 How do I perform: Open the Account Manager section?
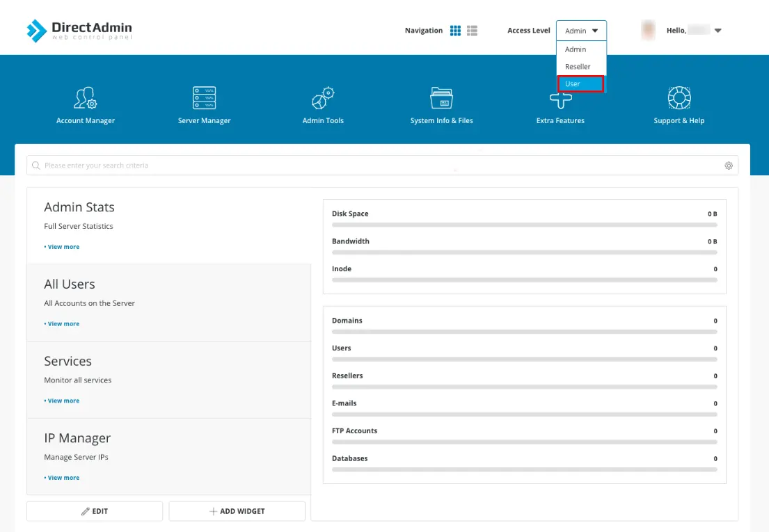(x=86, y=105)
